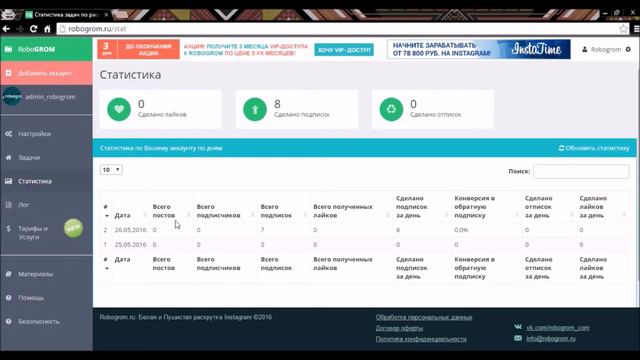Click conversion value 0,0%
The height and width of the screenshot is (360, 640).
pyautogui.click(x=461, y=230)
